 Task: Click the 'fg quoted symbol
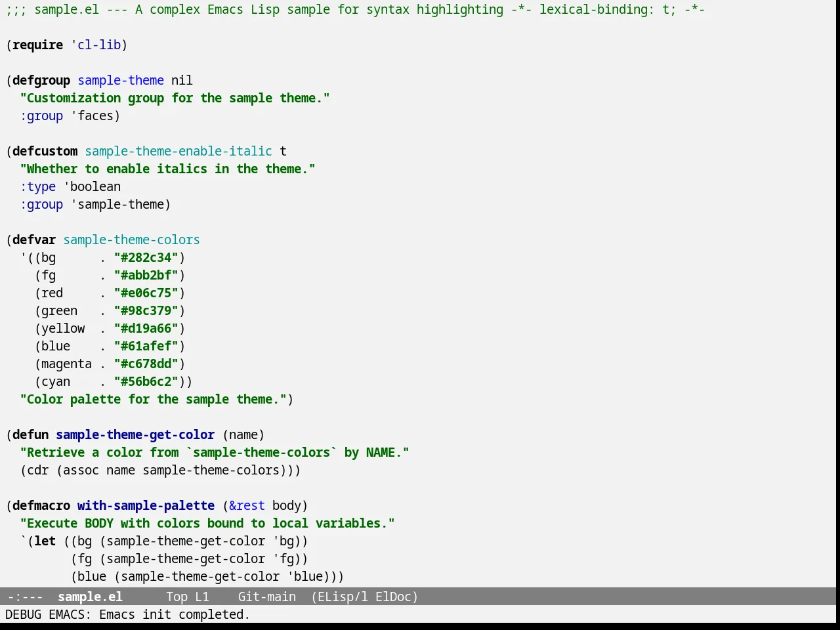[283, 558]
